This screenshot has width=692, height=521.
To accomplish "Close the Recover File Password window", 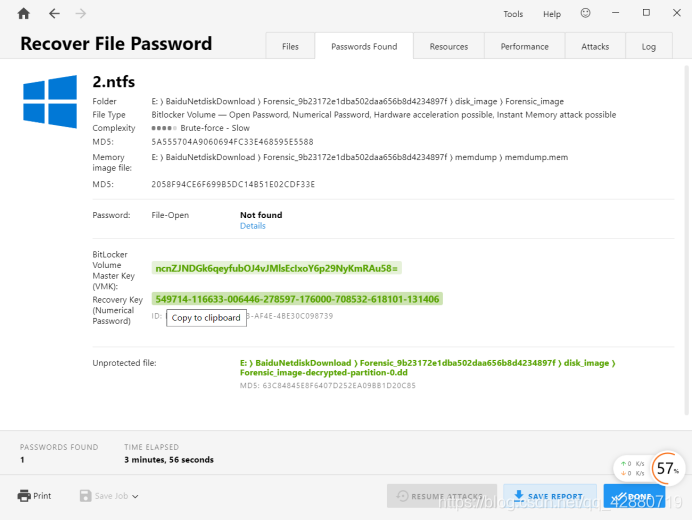I will click(x=677, y=13).
